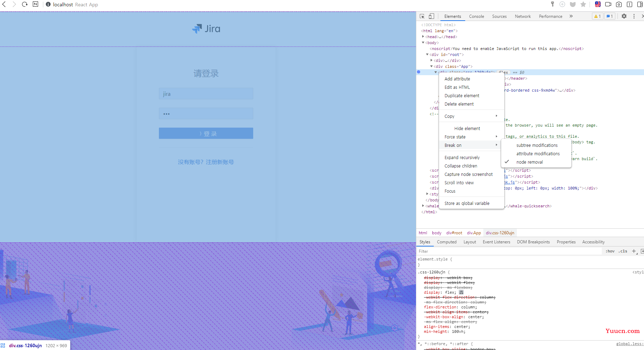The height and width of the screenshot is (350, 644).
Task: Choose Scroll into view
Action: pos(471,183)
